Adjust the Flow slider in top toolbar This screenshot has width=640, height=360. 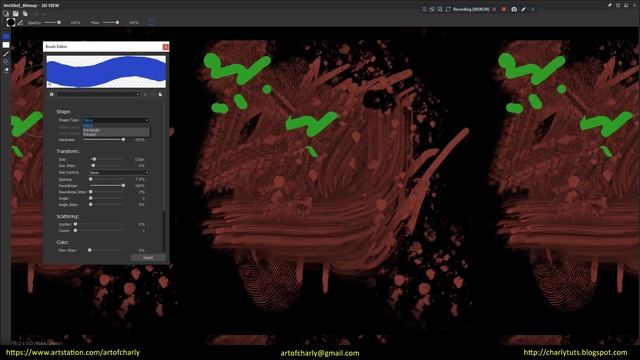(111, 22)
